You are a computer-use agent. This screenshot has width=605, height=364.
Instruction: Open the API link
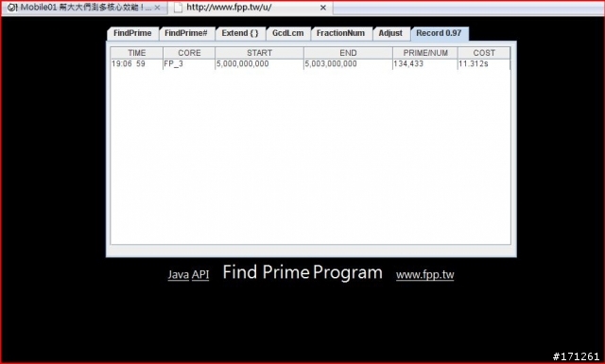point(200,275)
